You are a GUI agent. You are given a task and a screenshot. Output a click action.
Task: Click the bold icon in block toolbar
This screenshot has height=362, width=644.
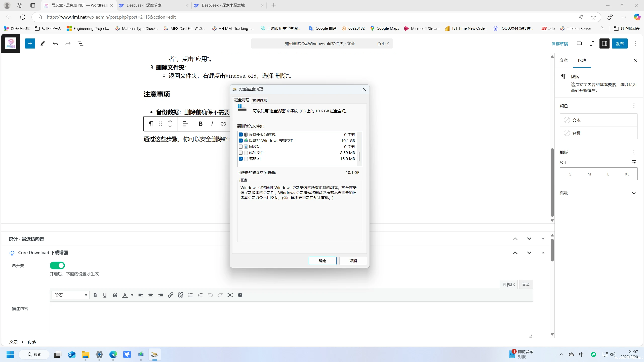click(x=200, y=124)
